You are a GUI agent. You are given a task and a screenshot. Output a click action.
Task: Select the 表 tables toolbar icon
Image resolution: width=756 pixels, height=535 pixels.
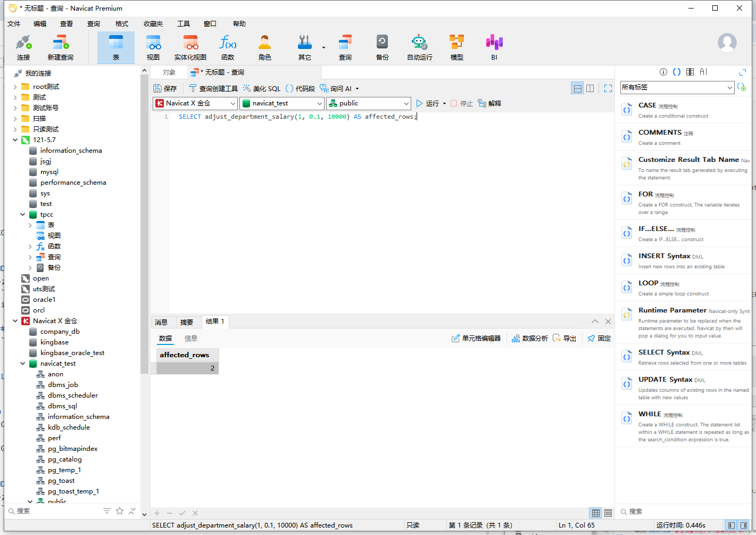click(116, 48)
